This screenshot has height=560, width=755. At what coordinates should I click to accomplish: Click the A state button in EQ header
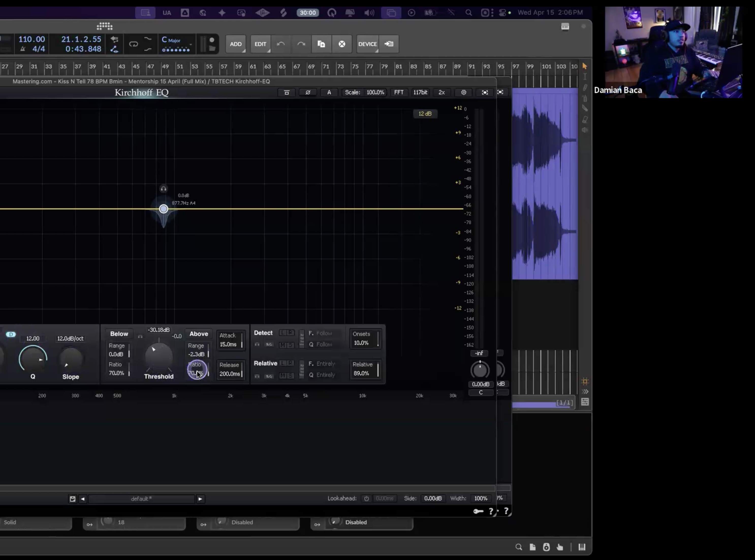click(x=329, y=92)
